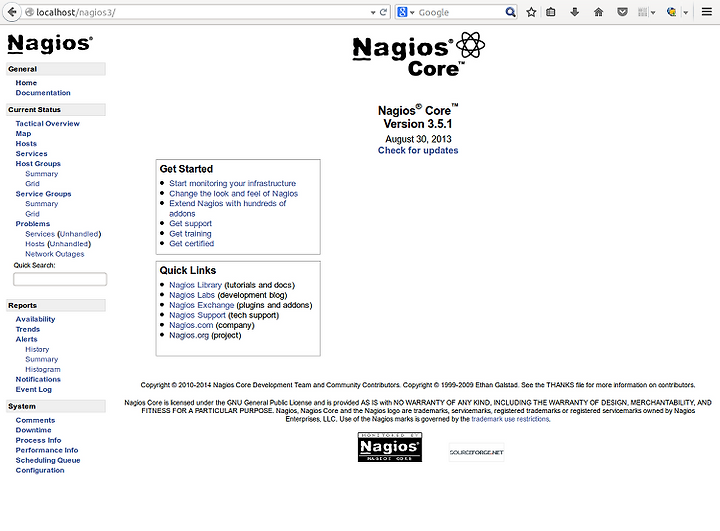Open Service Groups overview

44,194
